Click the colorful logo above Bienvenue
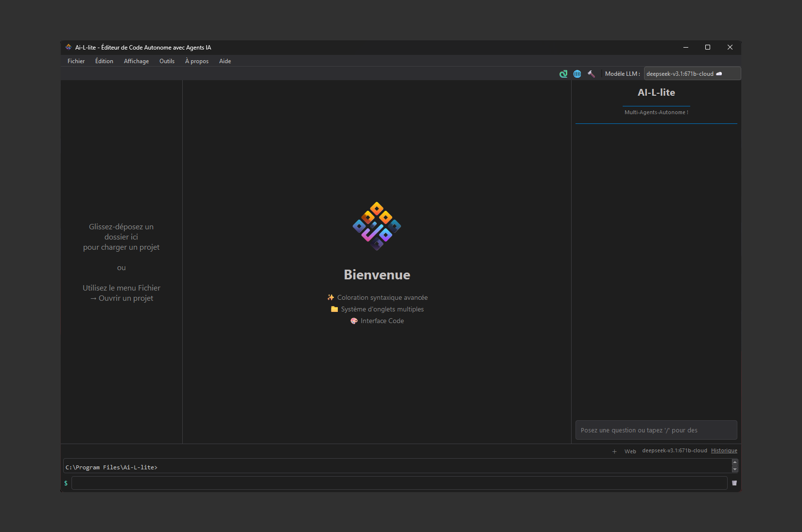The width and height of the screenshot is (802, 532). click(377, 226)
